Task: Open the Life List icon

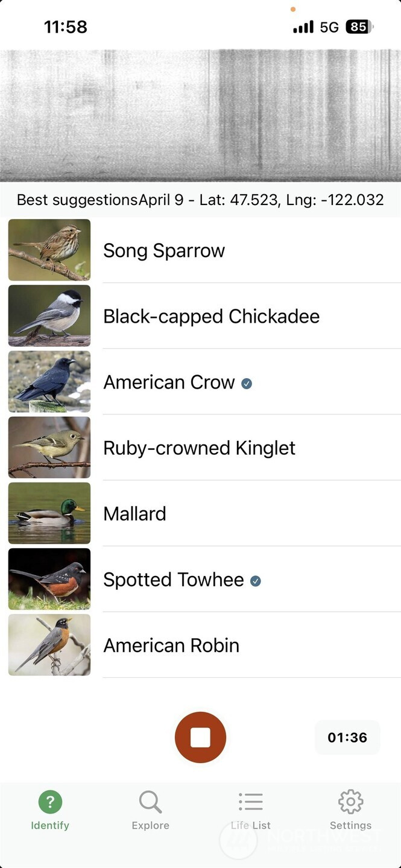Action: point(250,802)
